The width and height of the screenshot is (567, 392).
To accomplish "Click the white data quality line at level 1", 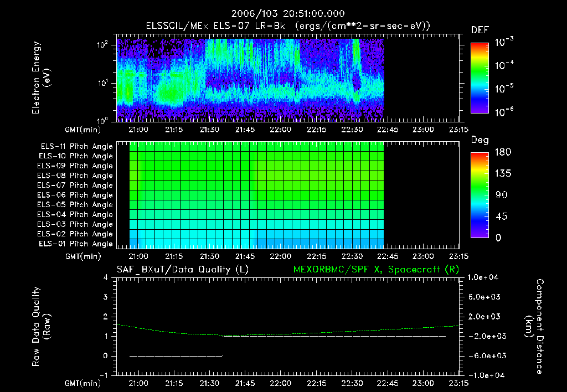I will (334, 336).
